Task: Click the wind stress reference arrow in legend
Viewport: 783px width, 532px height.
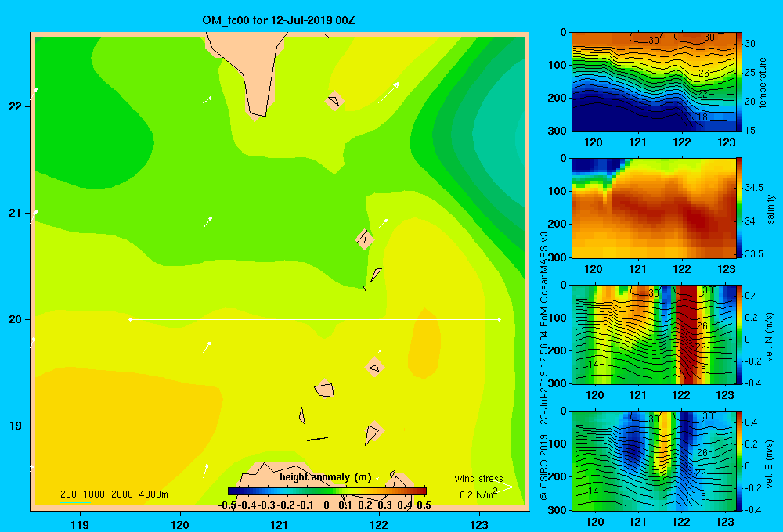Action: [482, 487]
